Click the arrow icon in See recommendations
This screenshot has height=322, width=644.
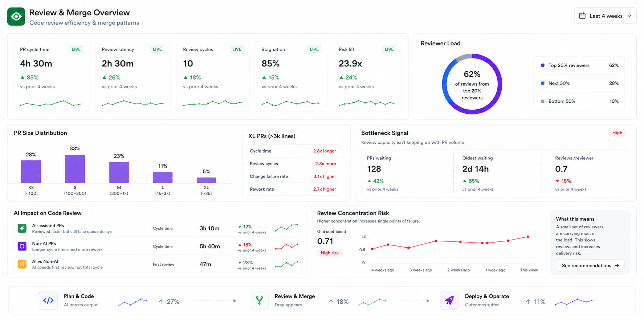tap(617, 266)
